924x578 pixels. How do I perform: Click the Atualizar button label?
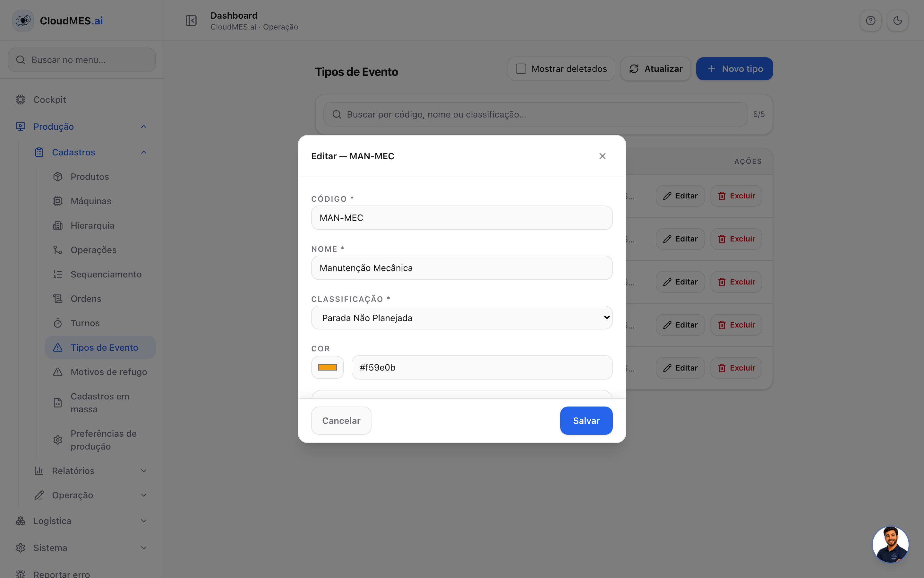pyautogui.click(x=663, y=69)
